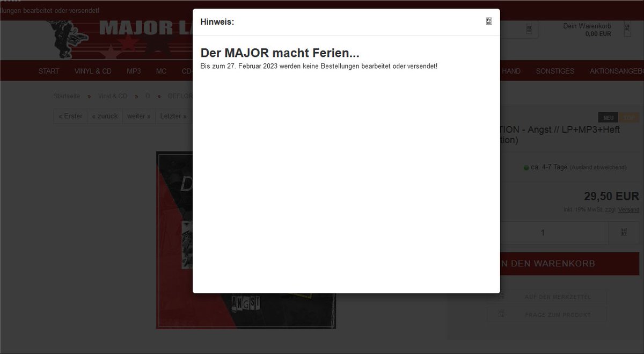This screenshot has height=354, width=644.
Task: Click Dein Warenkorb 0,00 EUR text
Action: [587, 30]
